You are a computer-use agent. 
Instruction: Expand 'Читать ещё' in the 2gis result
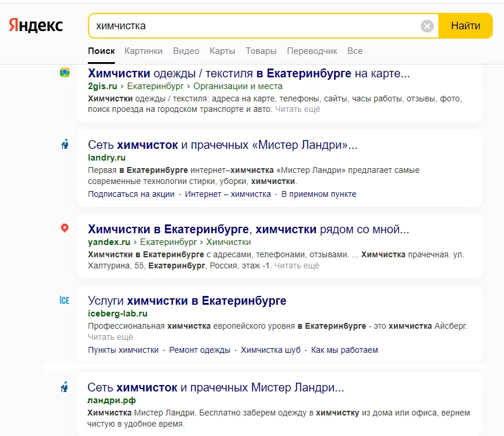[298, 109]
